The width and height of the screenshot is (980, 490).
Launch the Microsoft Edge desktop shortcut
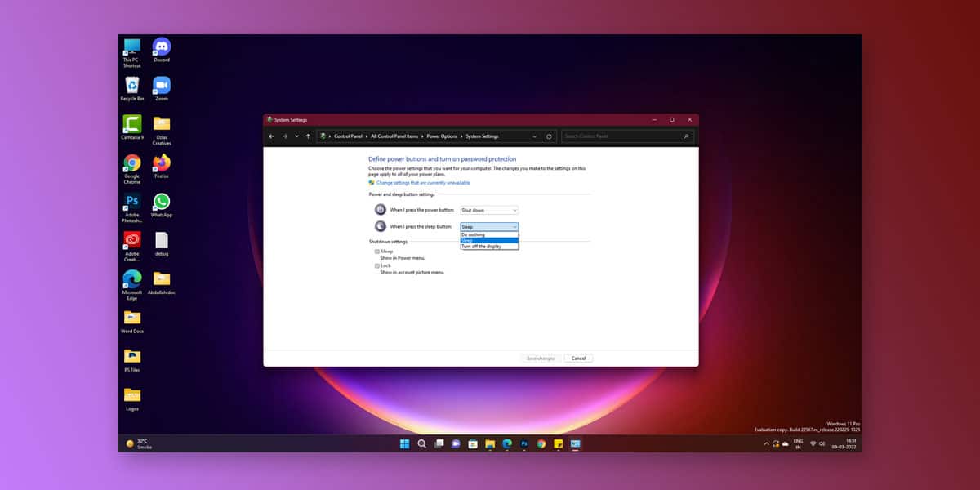(131, 286)
